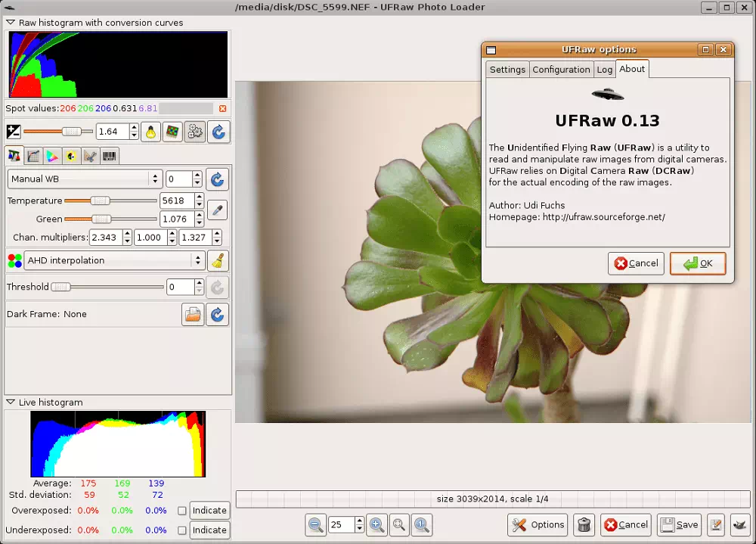This screenshot has width=756, height=544.
Task: Open the Manual WB dropdown
Action: click(85, 179)
